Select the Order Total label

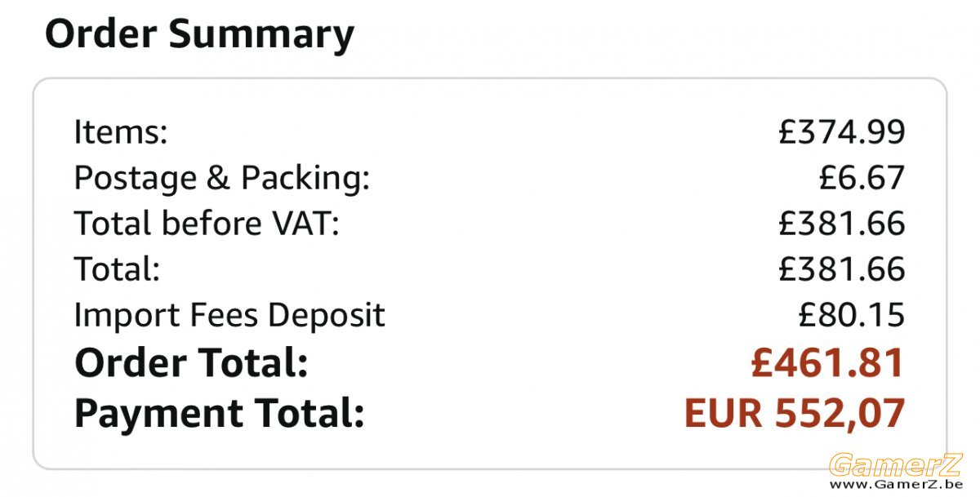[x=191, y=364]
